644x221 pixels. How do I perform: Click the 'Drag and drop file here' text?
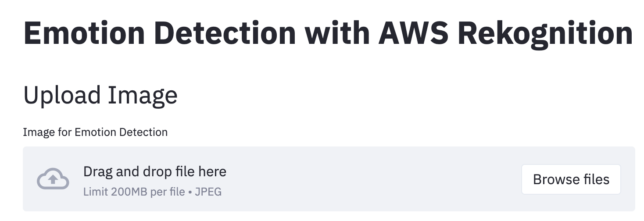[154, 171]
